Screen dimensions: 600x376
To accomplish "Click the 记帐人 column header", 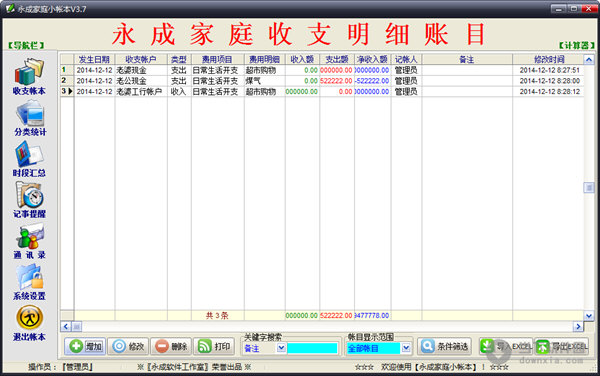I will (406, 59).
